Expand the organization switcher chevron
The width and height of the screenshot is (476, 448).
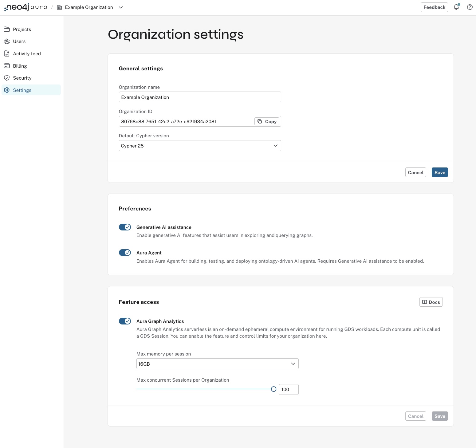120,7
